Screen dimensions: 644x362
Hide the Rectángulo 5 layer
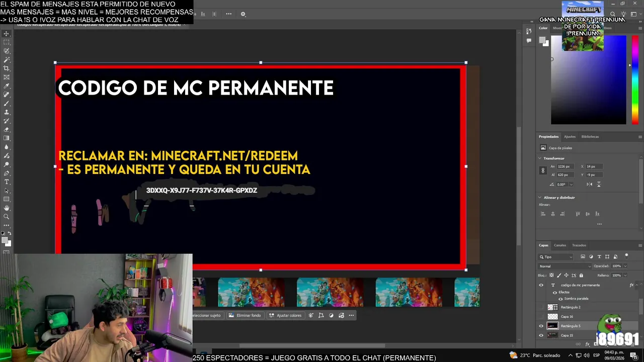(541, 326)
